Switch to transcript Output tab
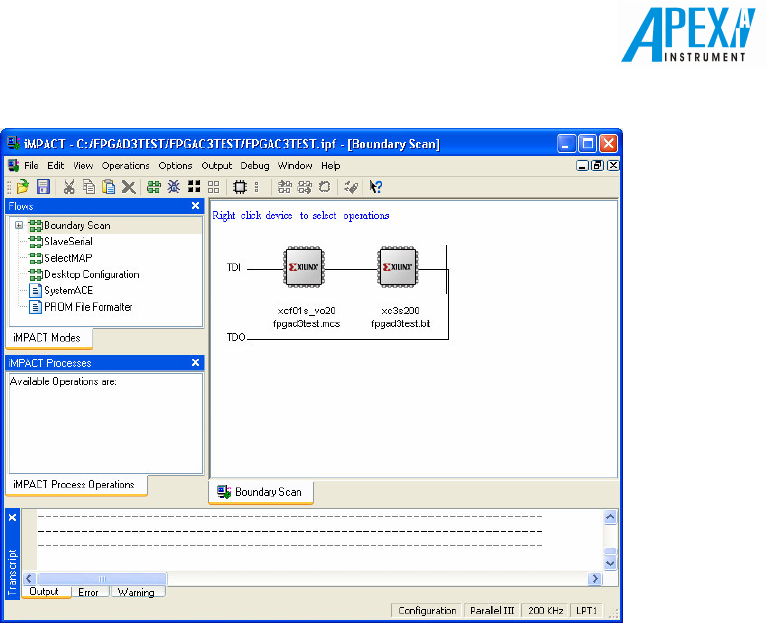This screenshot has width=767, height=623. (44, 592)
